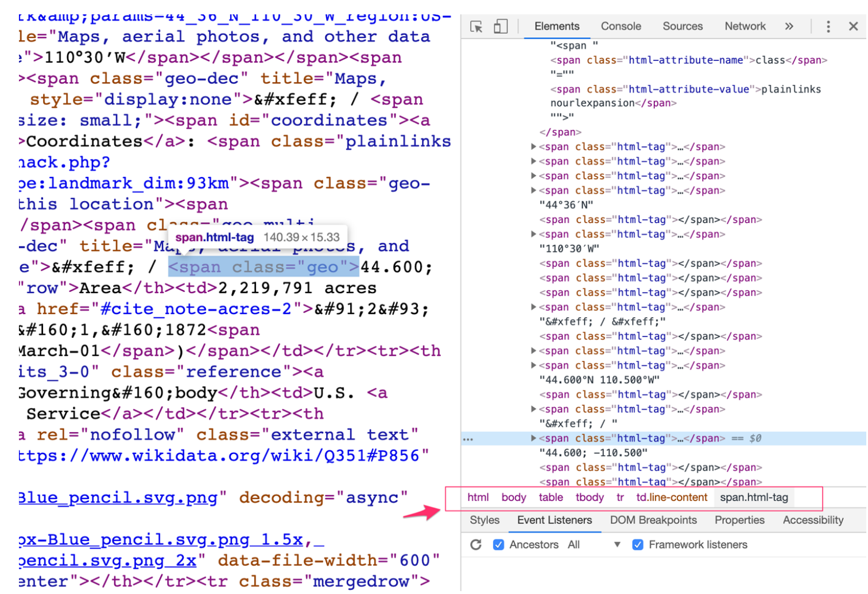Open the DOM Breakpoints pane
The image size is (868, 594).
click(x=653, y=520)
